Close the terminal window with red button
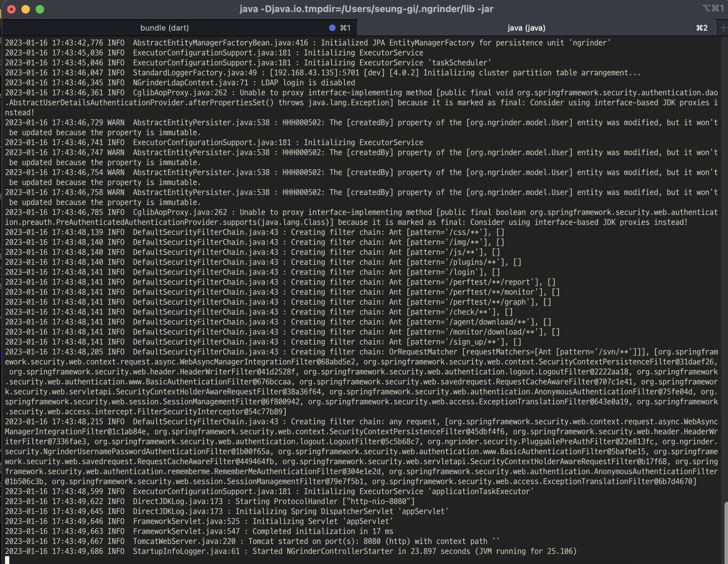Viewport: 728px width, 564px height. click(11, 9)
